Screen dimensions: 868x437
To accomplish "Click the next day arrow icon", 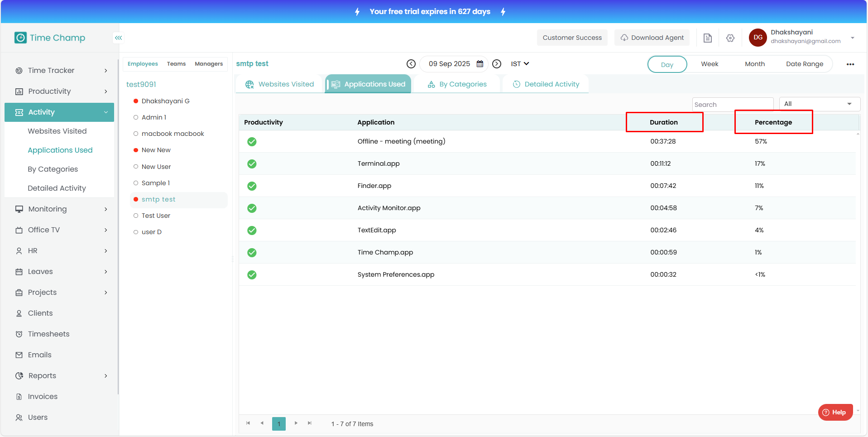I will click(497, 64).
